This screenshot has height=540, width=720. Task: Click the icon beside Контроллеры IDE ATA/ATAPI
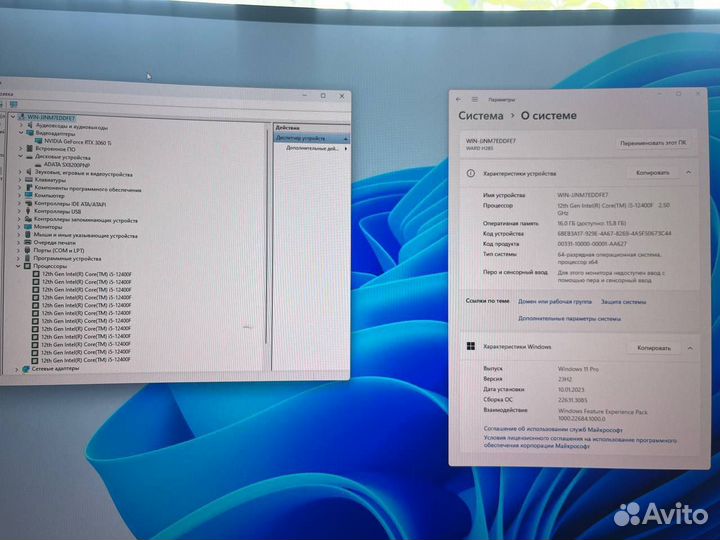pyautogui.click(x=28, y=203)
